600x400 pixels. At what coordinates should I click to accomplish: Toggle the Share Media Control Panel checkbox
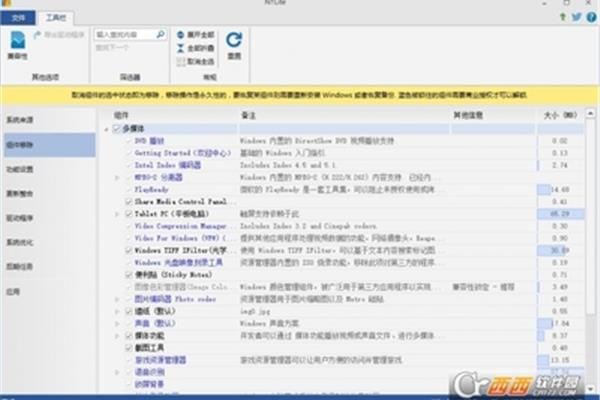click(129, 202)
